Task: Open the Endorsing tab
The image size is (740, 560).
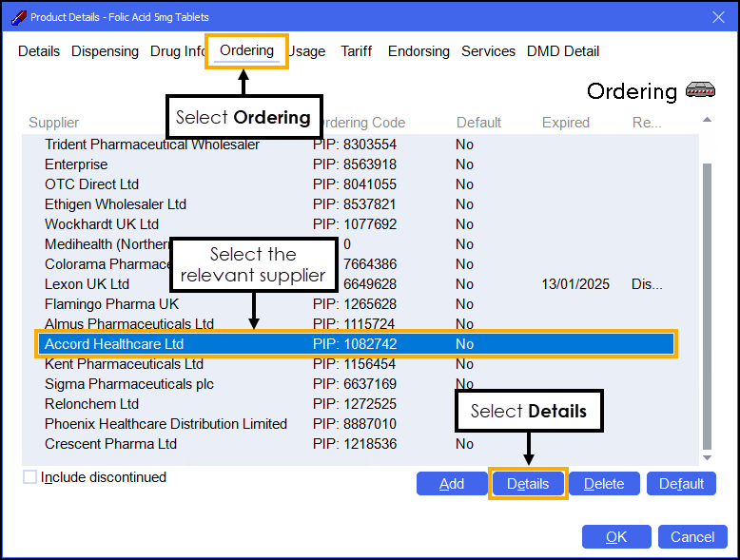Action: coord(419,51)
